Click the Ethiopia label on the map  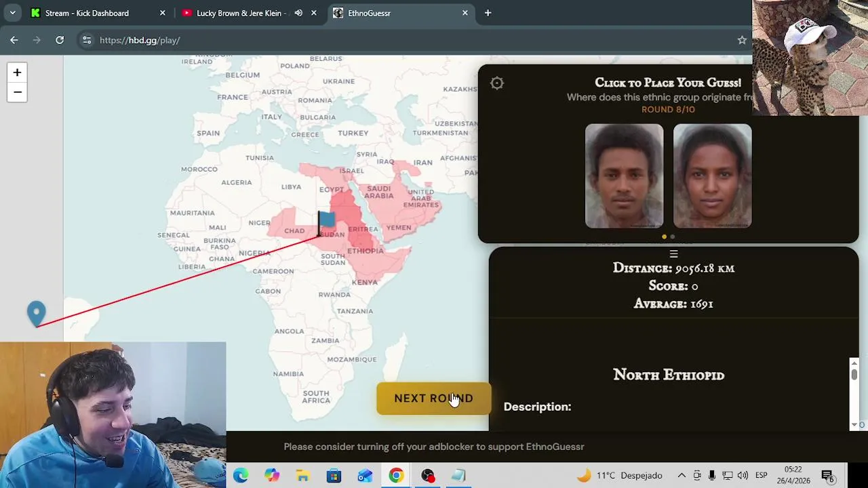(x=366, y=251)
